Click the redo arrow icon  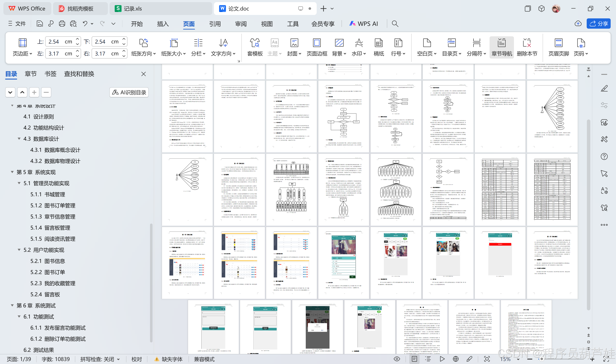(102, 24)
